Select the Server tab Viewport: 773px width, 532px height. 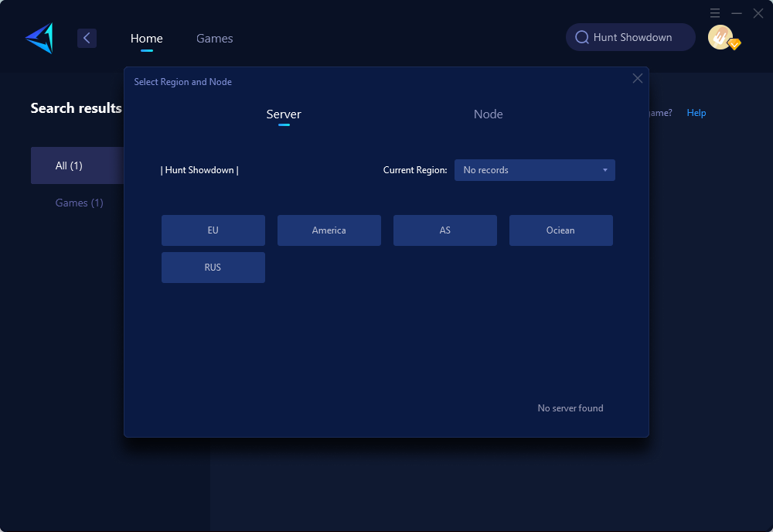[284, 114]
